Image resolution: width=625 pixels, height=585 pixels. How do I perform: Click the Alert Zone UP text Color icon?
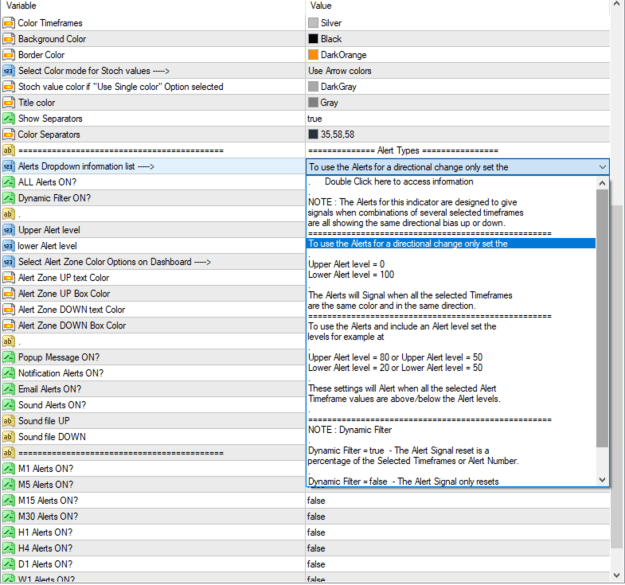[x=8, y=278]
